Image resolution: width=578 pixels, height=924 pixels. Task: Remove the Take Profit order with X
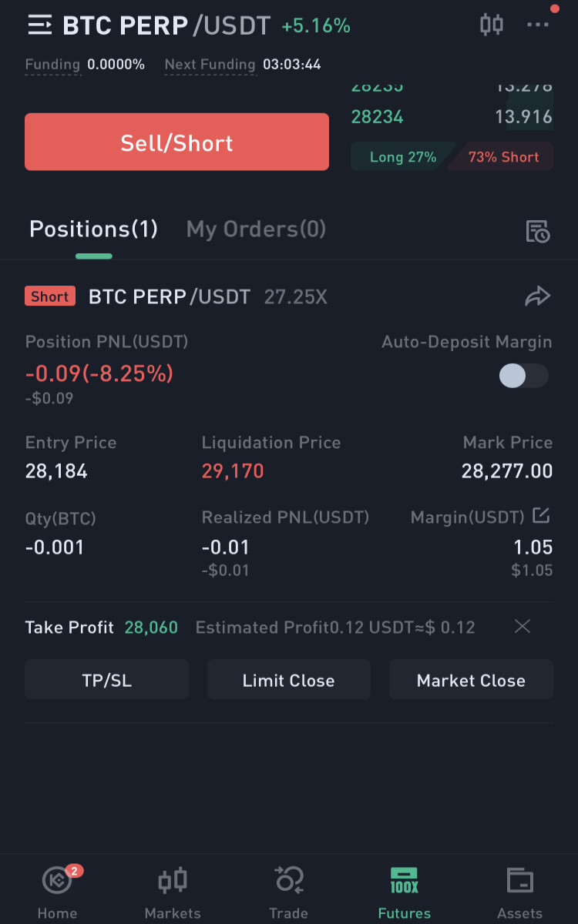tap(523, 627)
